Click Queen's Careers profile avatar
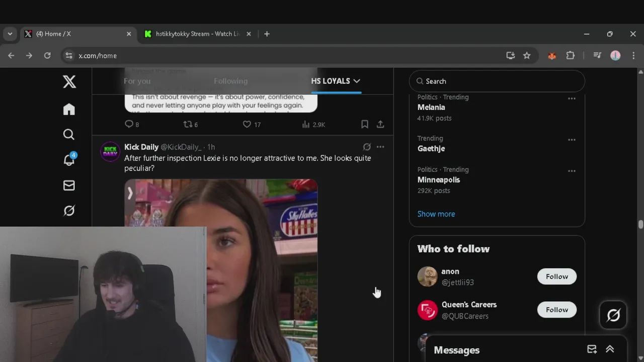The image size is (644, 362). (x=427, y=310)
